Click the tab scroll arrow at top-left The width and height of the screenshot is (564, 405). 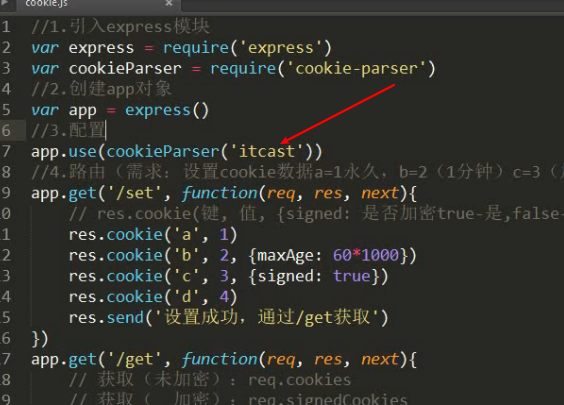(4, 3)
